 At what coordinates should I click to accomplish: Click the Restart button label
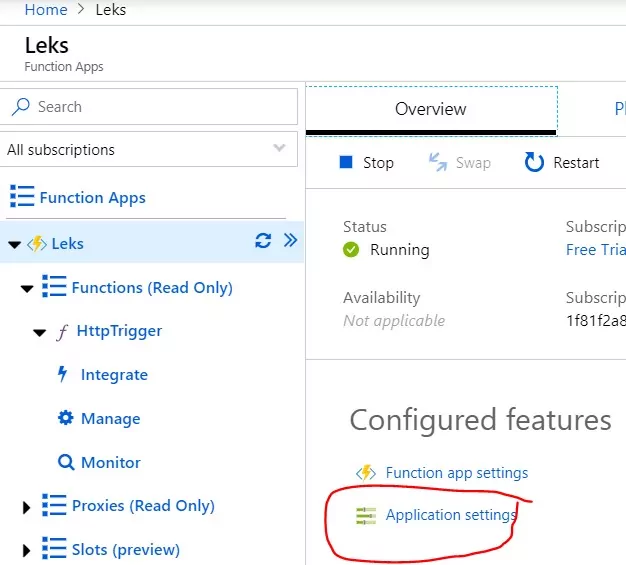pyautogui.click(x=576, y=163)
